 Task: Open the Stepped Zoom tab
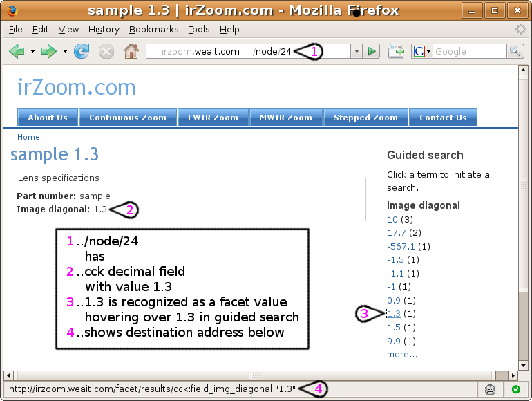coord(365,117)
